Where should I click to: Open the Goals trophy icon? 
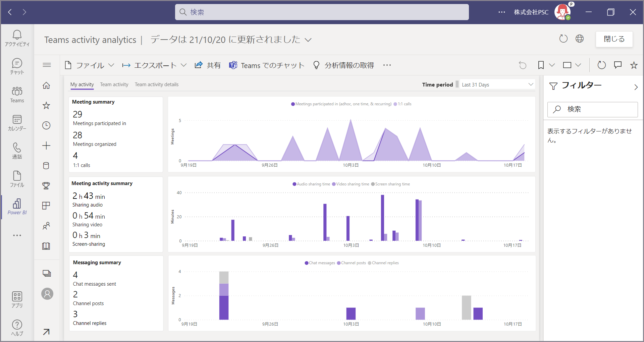[x=46, y=186]
